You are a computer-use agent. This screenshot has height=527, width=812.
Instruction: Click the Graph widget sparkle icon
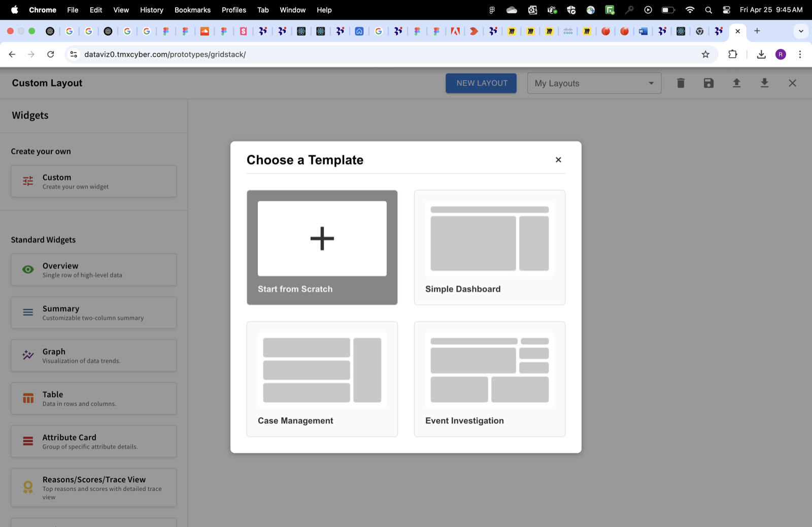(x=27, y=355)
